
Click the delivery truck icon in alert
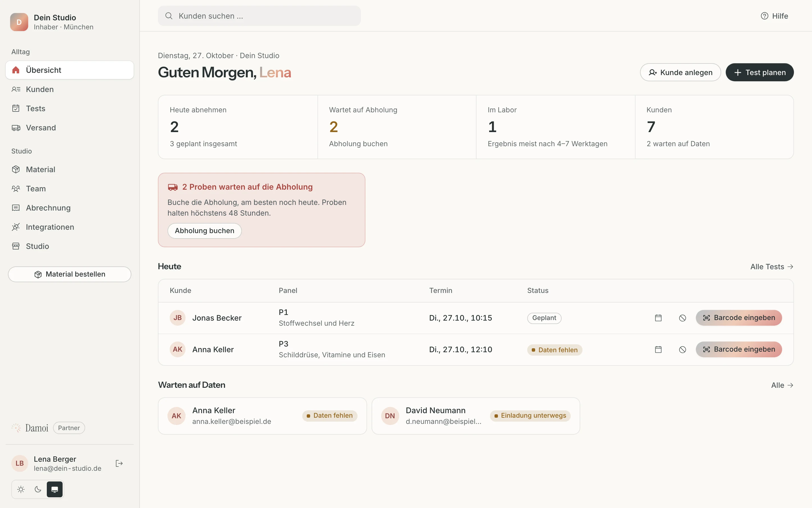tap(173, 187)
